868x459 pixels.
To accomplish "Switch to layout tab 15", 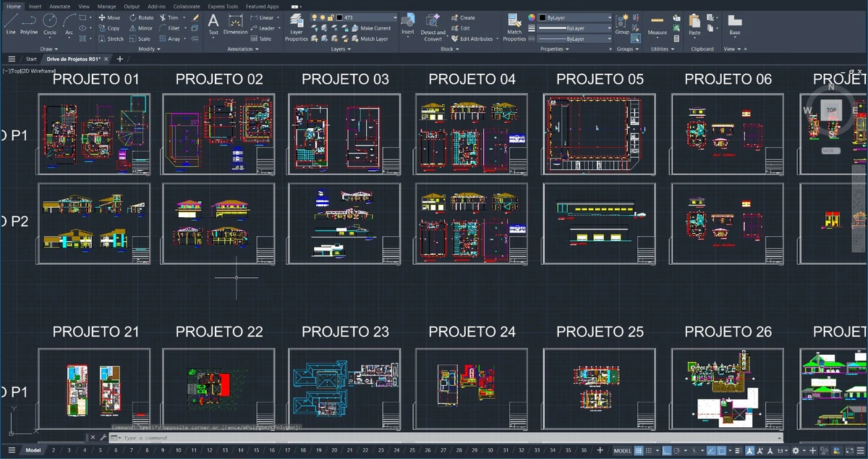I will pos(258,450).
